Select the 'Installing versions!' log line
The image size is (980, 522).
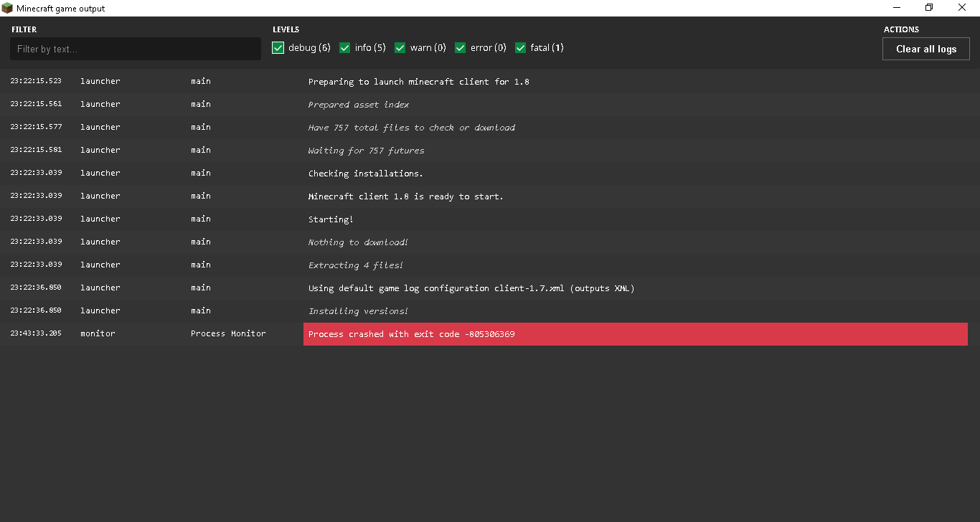coord(359,311)
